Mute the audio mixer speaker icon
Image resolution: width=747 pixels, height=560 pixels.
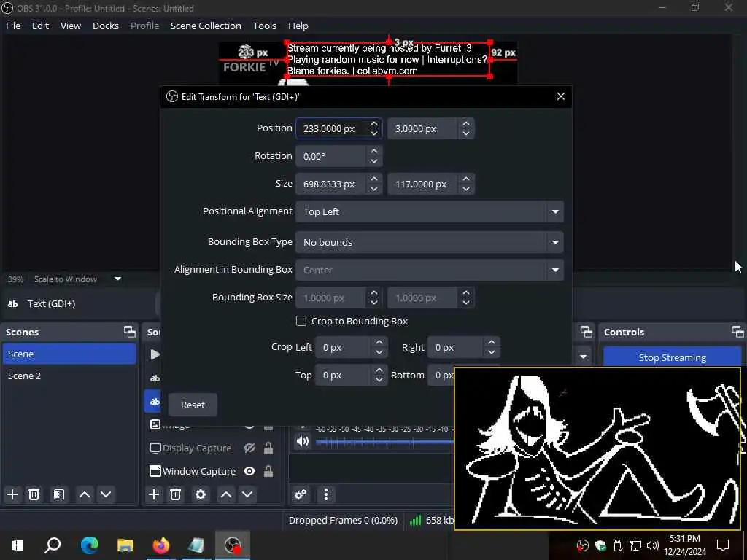303,441
